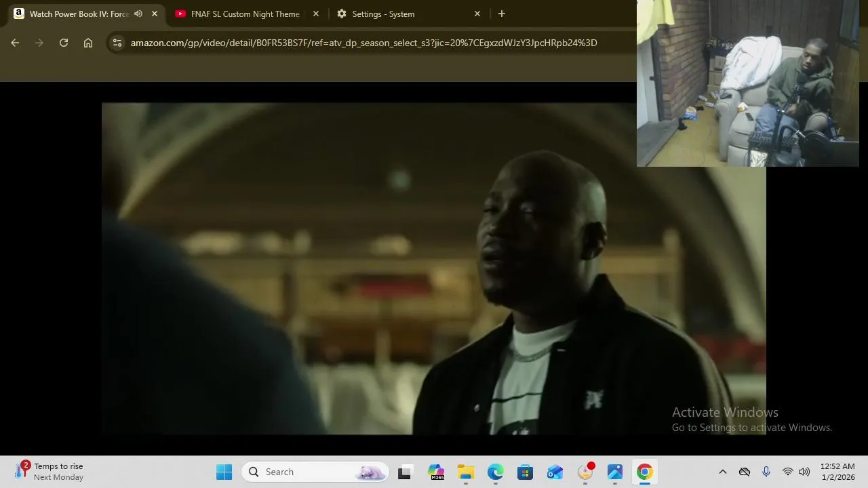Image resolution: width=868 pixels, height=488 pixels.
Task: Close the Settings - System tab
Action: 477,14
